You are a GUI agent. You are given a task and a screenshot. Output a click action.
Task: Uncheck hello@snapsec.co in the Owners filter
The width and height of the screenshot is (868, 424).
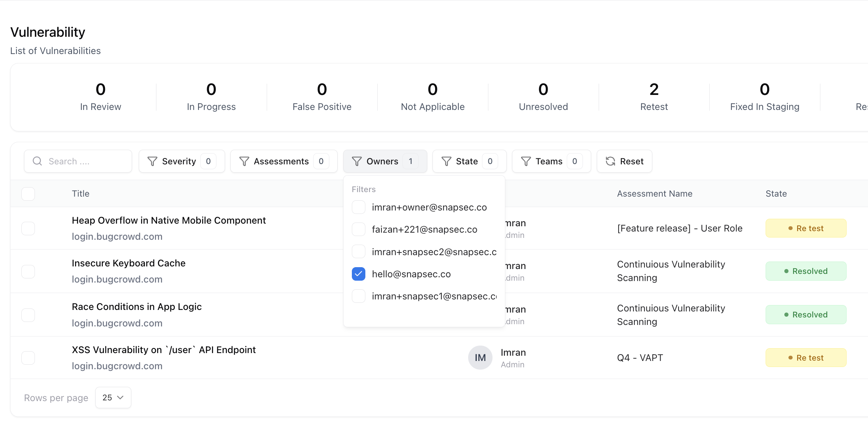coord(358,274)
